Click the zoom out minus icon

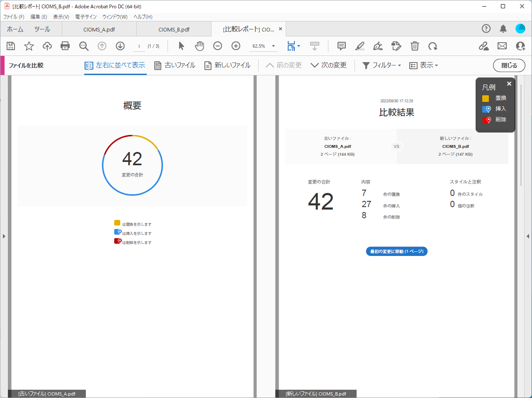218,46
